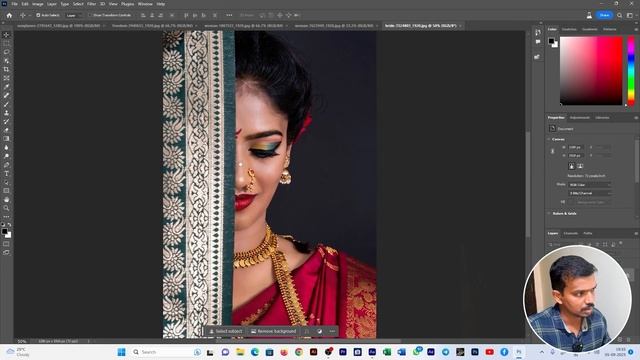The width and height of the screenshot is (640, 360).
Task: Expand the Rulers & Grids section
Action: tap(549, 213)
